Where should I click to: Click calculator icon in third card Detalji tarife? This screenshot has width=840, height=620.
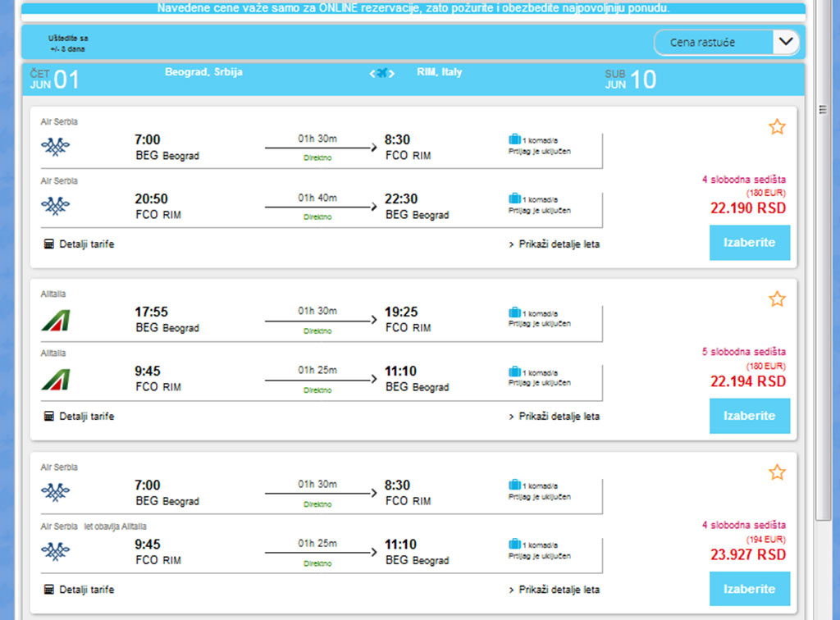(x=48, y=590)
